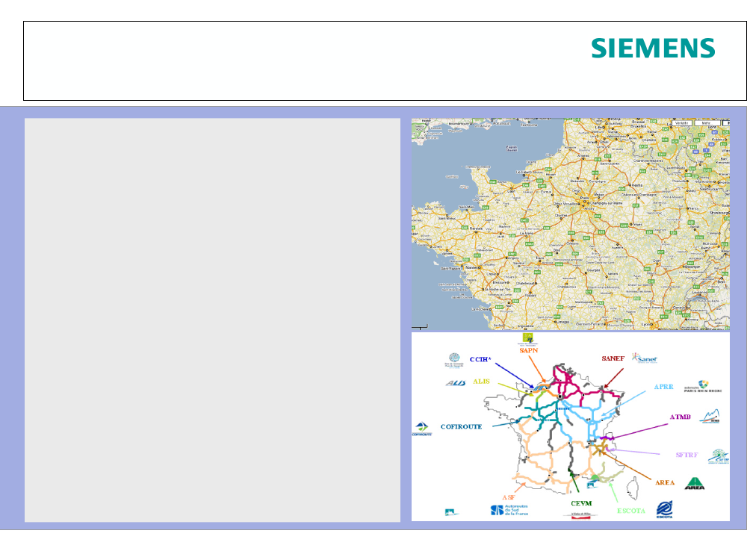Click the lavender SFTRF label

tap(686, 455)
